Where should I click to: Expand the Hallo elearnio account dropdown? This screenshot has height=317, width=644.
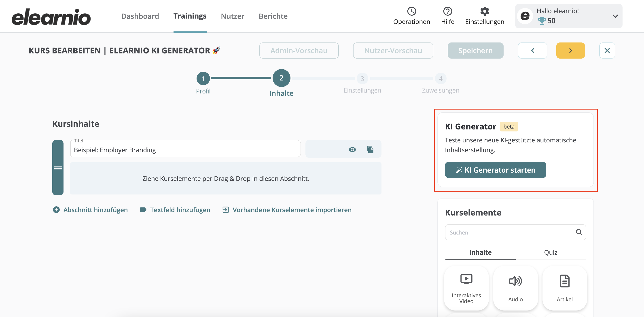pyautogui.click(x=615, y=16)
